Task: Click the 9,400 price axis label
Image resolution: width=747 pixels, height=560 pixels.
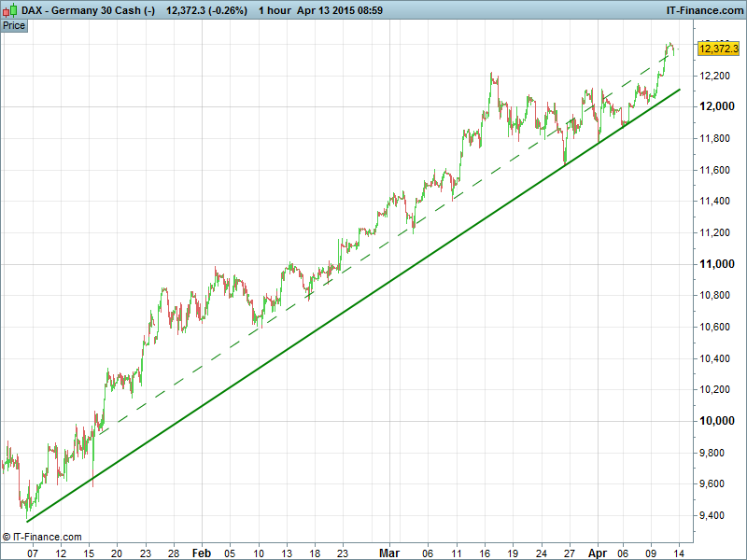Action: coord(717,515)
